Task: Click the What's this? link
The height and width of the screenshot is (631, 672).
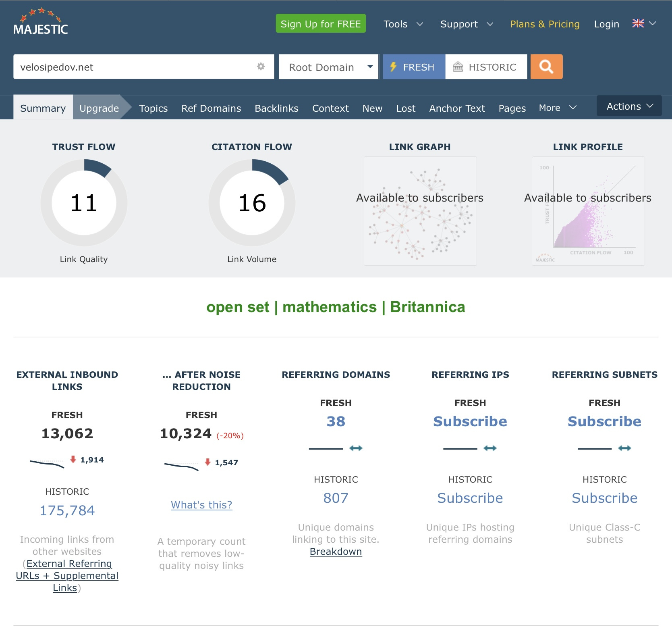Action: tap(201, 504)
